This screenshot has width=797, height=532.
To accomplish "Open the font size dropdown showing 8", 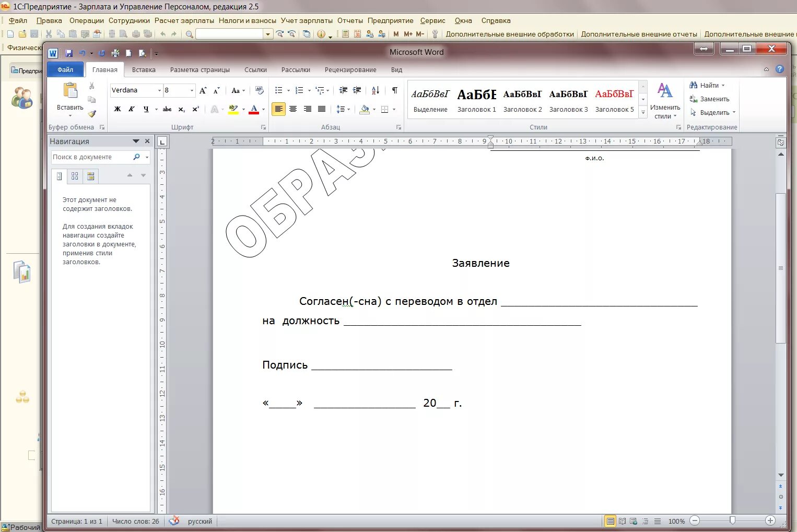I will tap(192, 90).
